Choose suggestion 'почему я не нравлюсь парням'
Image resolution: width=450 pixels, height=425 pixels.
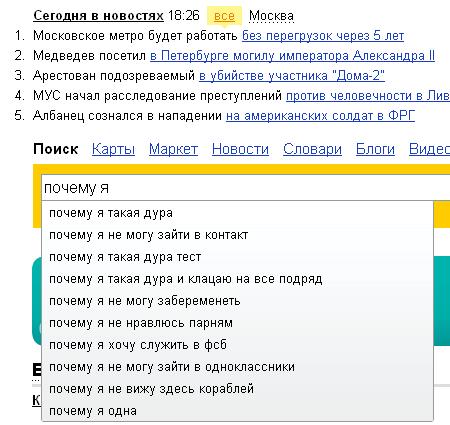coord(237,323)
